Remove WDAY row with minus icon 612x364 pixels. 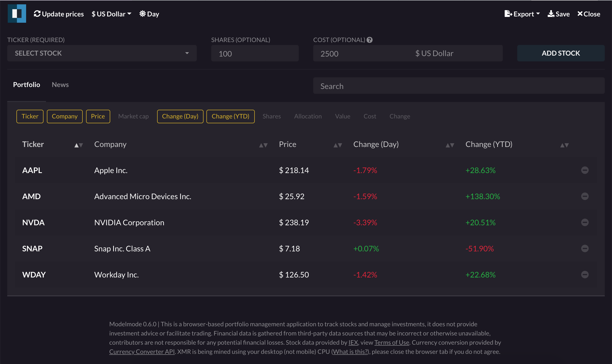click(584, 275)
